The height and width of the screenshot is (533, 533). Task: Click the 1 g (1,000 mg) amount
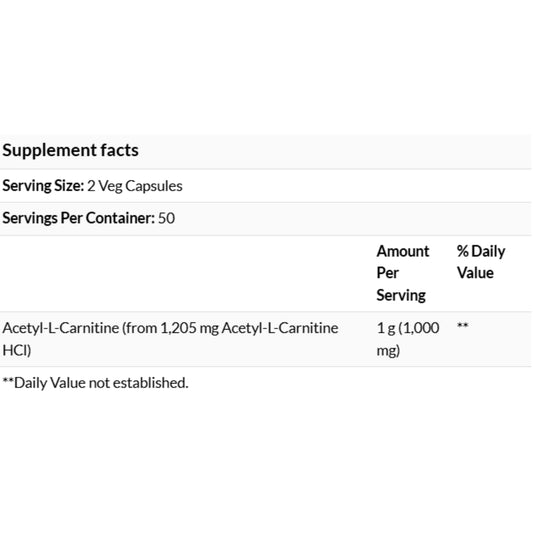(408, 339)
